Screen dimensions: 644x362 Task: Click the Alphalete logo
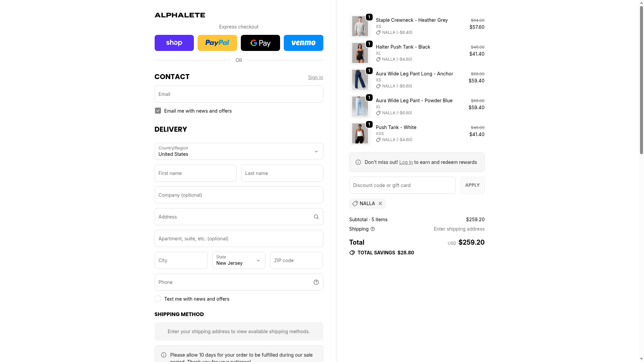tap(180, 15)
